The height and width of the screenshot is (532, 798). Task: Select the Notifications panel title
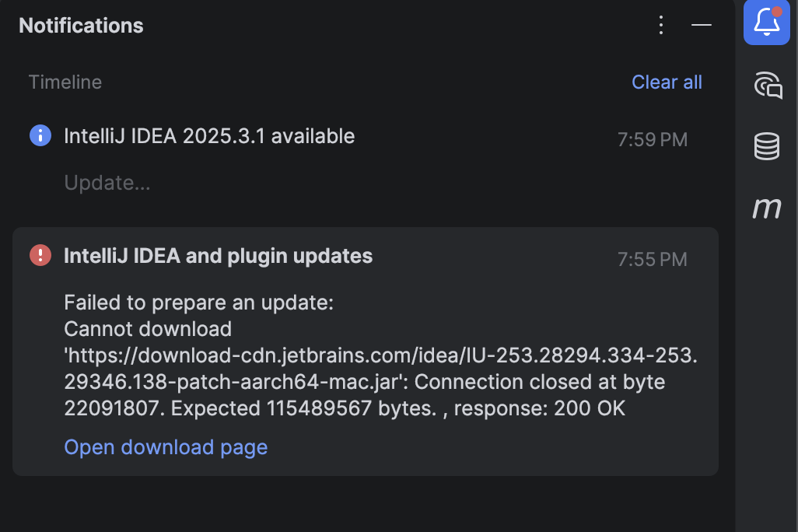point(80,25)
